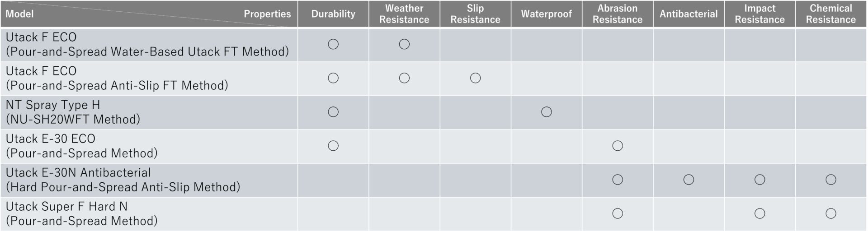Click Antibacterial circle for Utack E-30N Antibacterial
The width and height of the screenshot is (868, 236).
click(689, 180)
